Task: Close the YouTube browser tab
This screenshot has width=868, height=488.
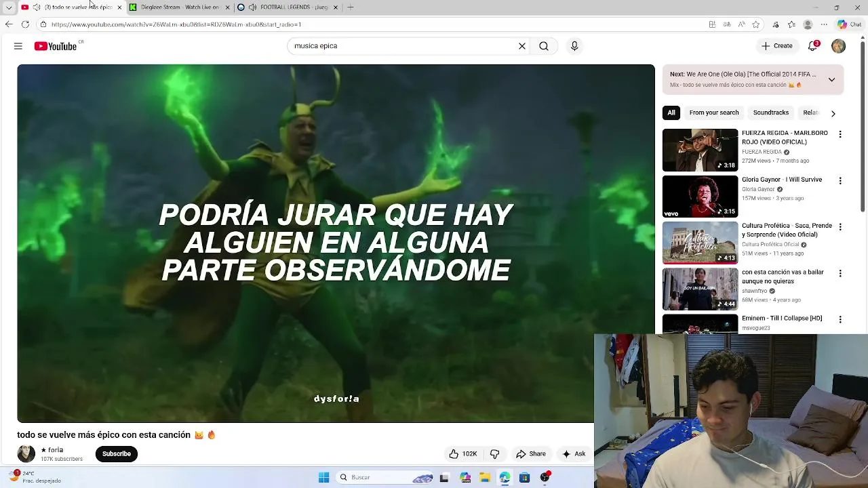Action: pyautogui.click(x=119, y=7)
